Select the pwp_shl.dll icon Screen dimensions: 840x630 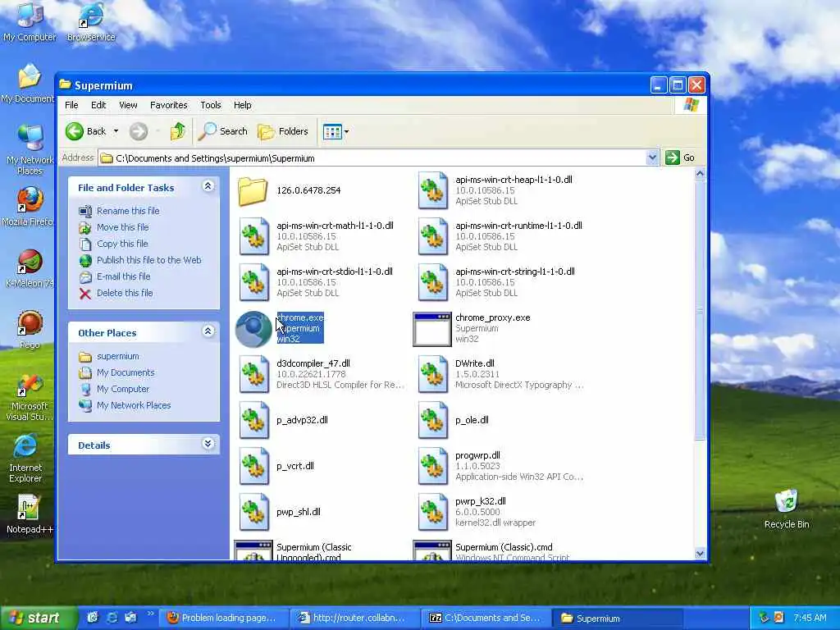click(254, 513)
